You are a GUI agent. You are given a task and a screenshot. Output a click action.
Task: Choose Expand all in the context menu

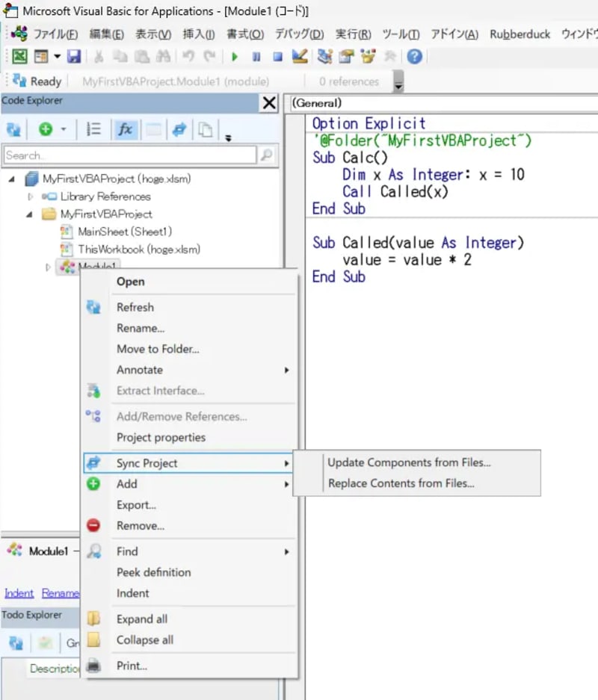click(x=189, y=619)
